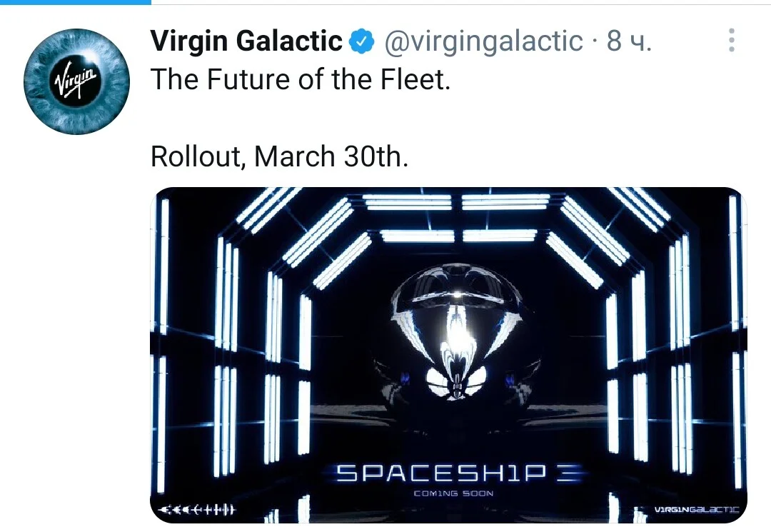Click the blue loading progress bar
This screenshot has width=771, height=532.
pyautogui.click(x=76, y=2)
